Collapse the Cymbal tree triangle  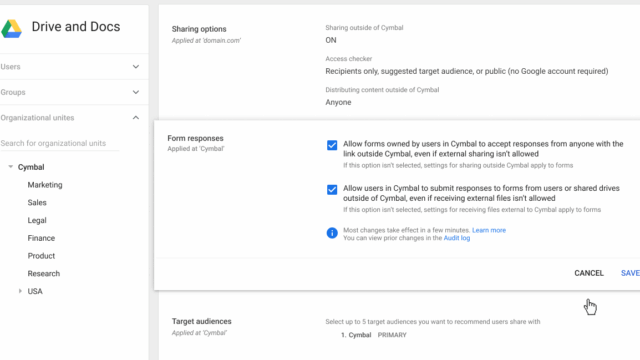[11, 167]
